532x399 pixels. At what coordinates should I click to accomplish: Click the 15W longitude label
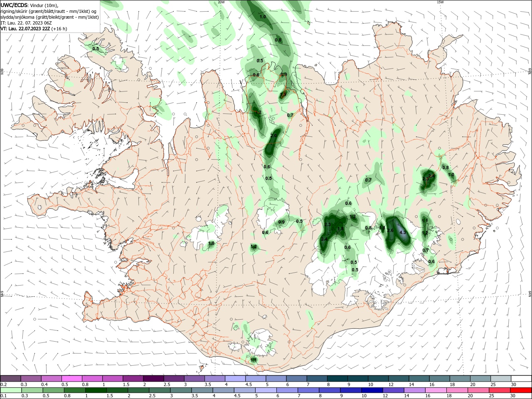tap(440, 2)
